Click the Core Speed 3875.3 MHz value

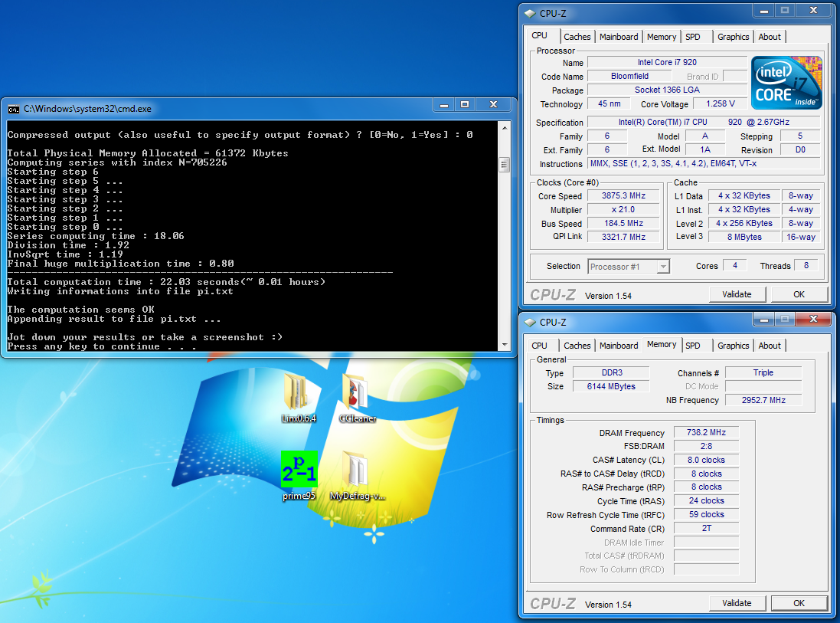[x=623, y=195]
